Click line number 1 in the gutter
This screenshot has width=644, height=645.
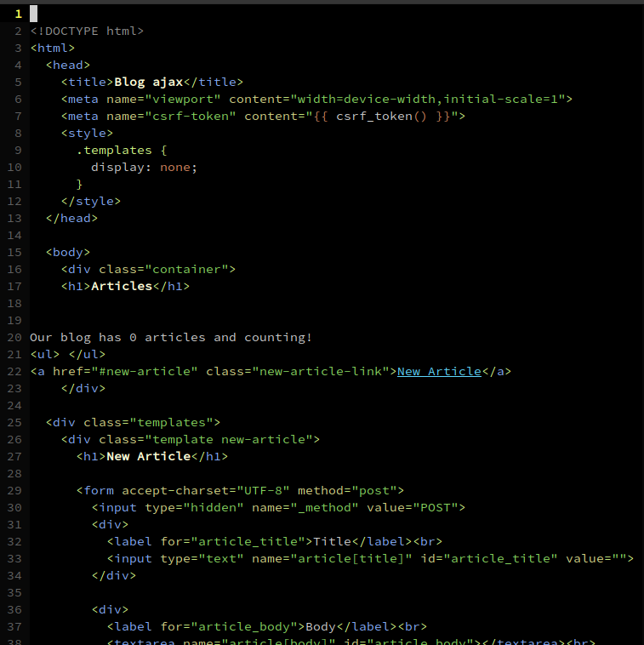click(x=18, y=14)
